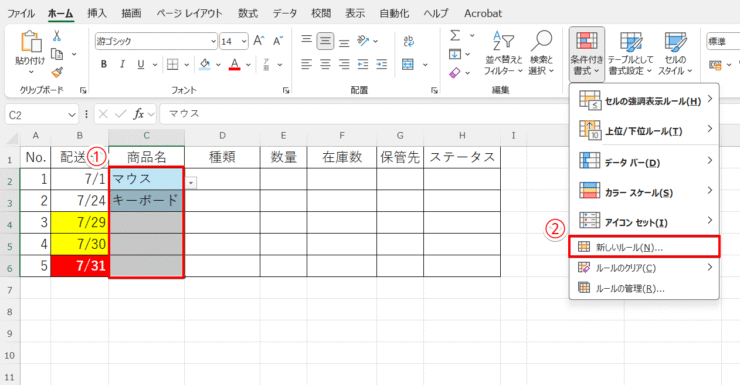This screenshot has width=740, height=385.
Task: Click the Borders icon
Action: pos(173,65)
